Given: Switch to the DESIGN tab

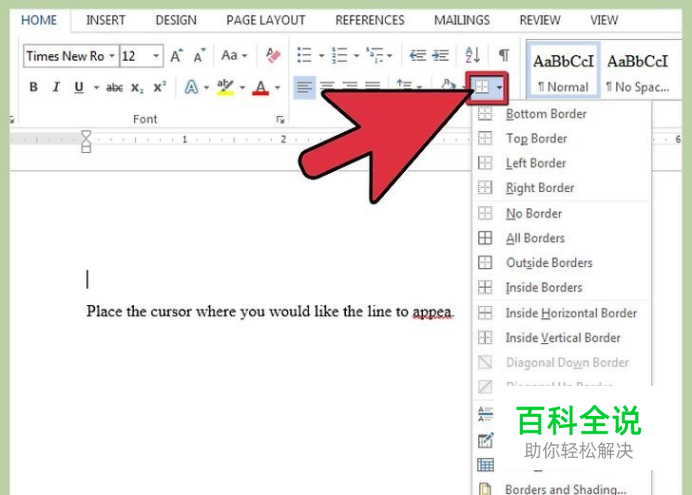Looking at the screenshot, I should pos(176,20).
